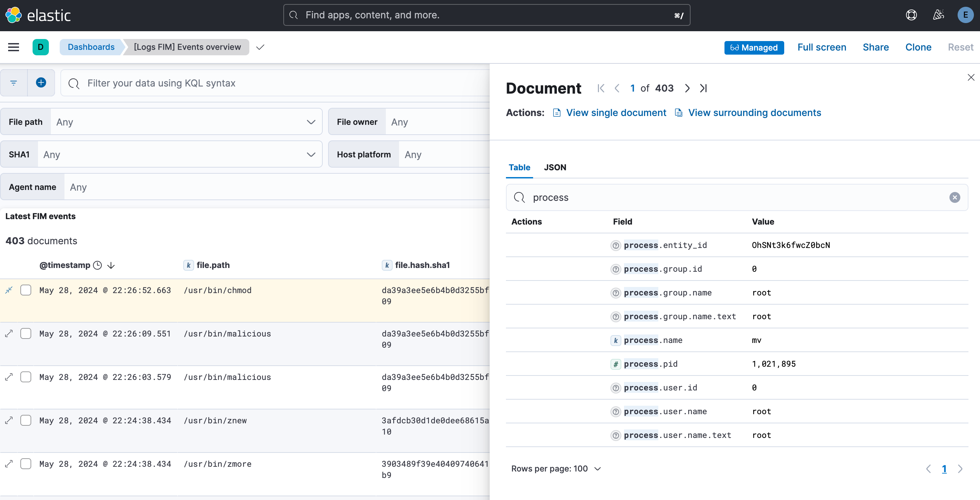Image resolution: width=980 pixels, height=500 pixels.
Task: Select the 22:26:09.551 malicious row checkbox
Action: click(x=26, y=333)
